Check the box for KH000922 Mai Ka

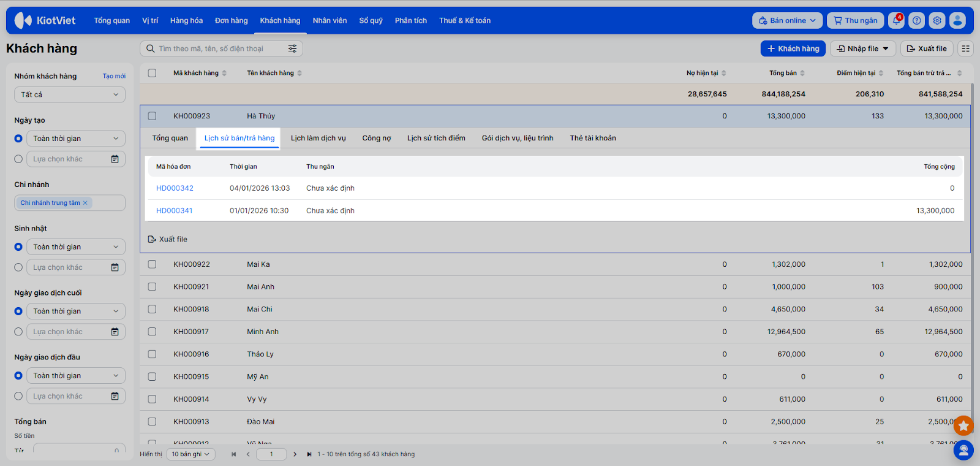coord(152,264)
